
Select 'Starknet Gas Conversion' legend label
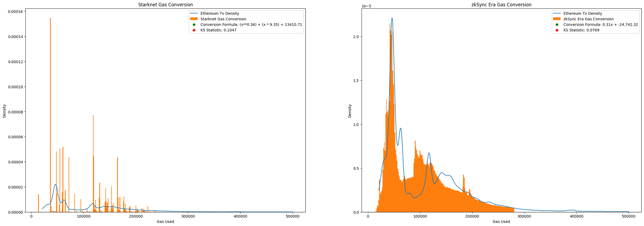pyautogui.click(x=223, y=19)
